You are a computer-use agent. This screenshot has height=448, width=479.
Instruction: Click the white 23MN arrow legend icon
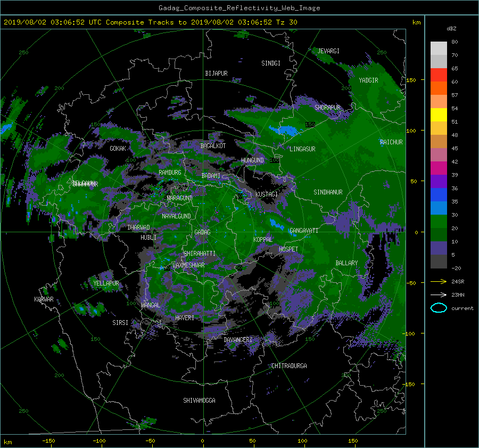pyautogui.click(x=439, y=295)
